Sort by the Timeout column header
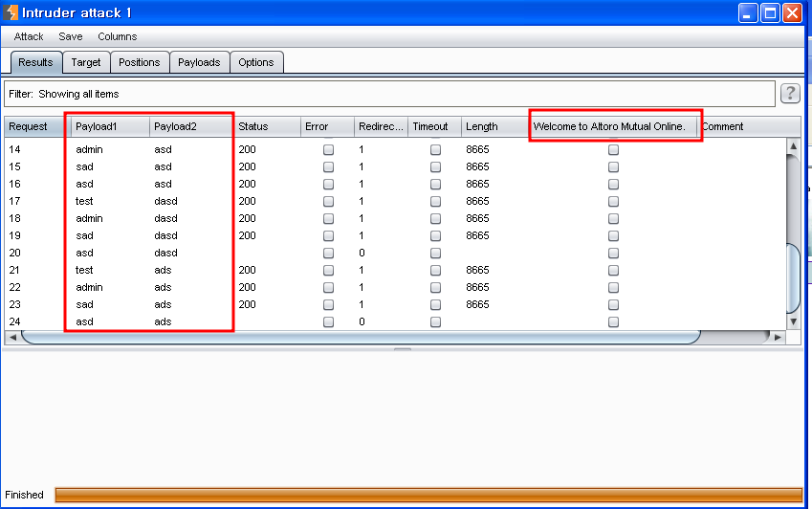Image resolution: width=812 pixels, height=509 pixels. point(434,127)
